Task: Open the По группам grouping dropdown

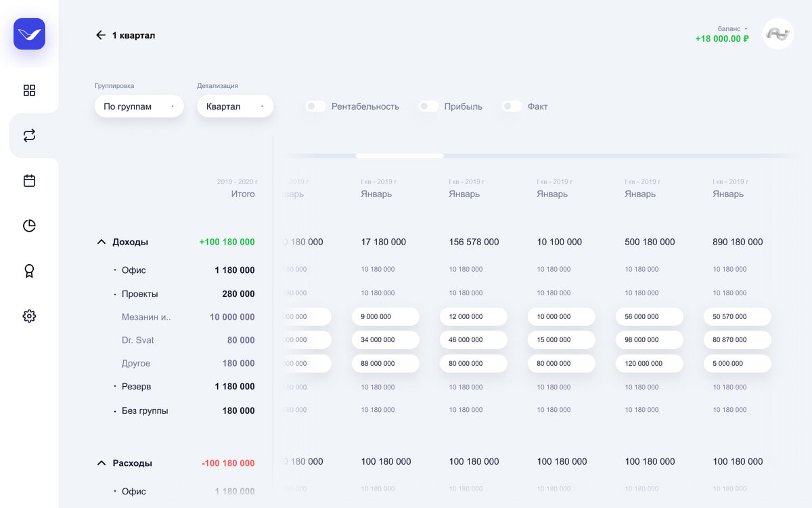Action: pyautogui.click(x=139, y=106)
